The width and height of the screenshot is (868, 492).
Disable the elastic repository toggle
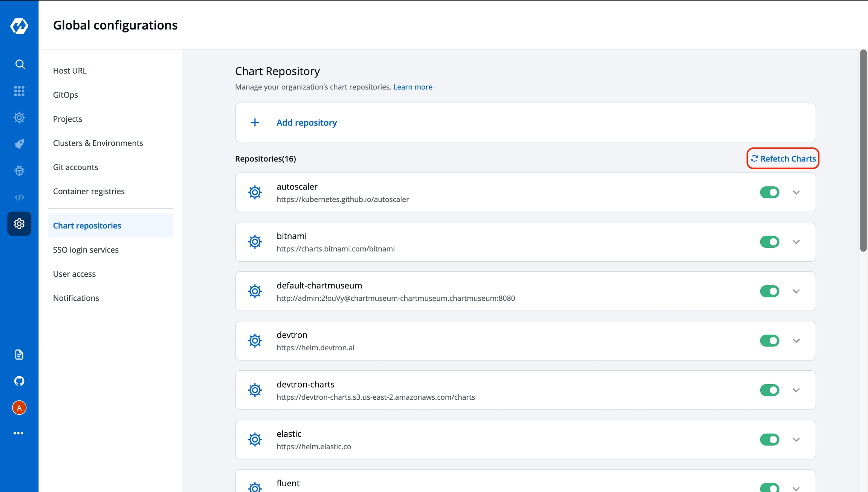point(770,439)
